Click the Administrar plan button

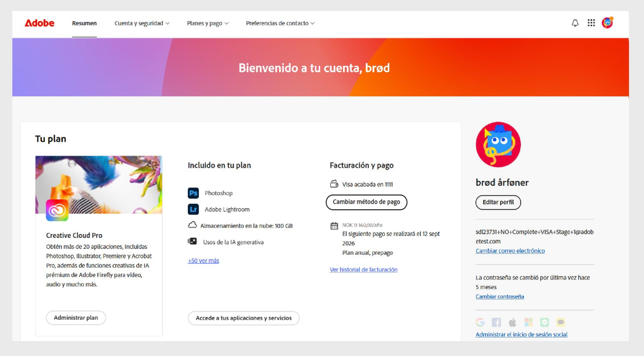tap(76, 318)
